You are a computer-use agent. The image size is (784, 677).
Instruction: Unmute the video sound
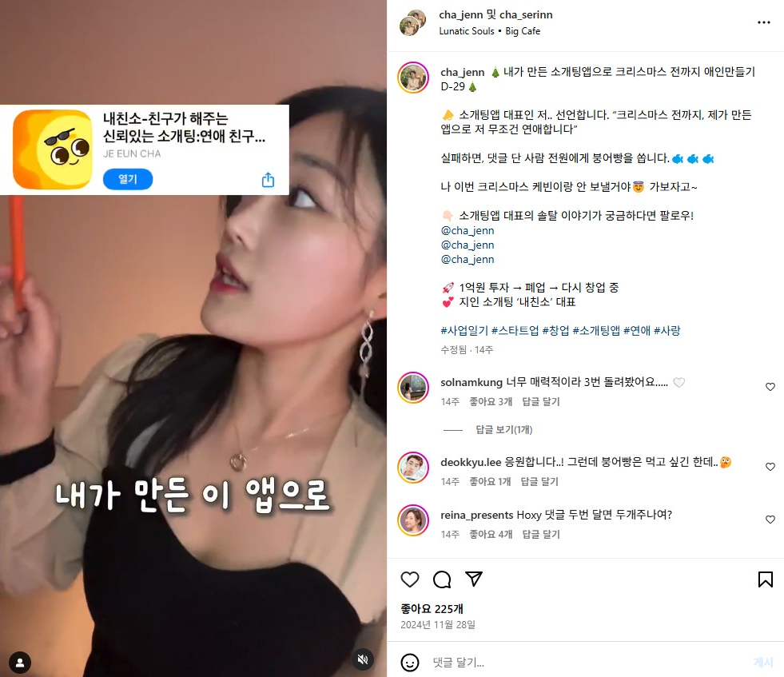(363, 659)
